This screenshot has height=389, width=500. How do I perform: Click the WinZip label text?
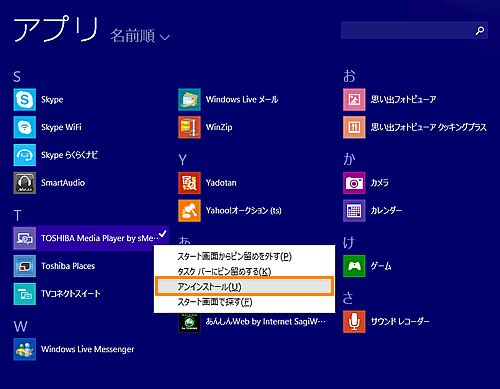tap(219, 127)
